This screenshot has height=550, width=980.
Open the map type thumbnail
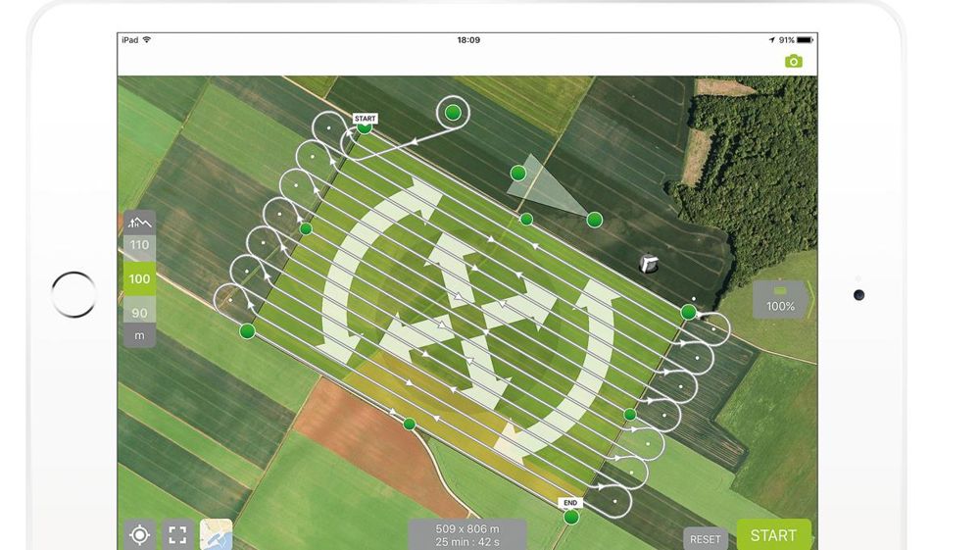[217, 535]
